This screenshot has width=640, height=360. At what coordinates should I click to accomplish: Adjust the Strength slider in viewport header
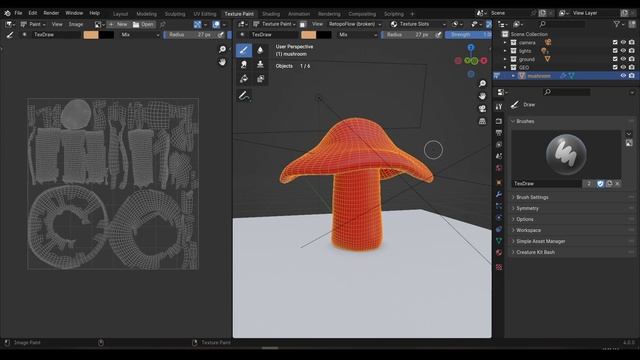[468, 35]
